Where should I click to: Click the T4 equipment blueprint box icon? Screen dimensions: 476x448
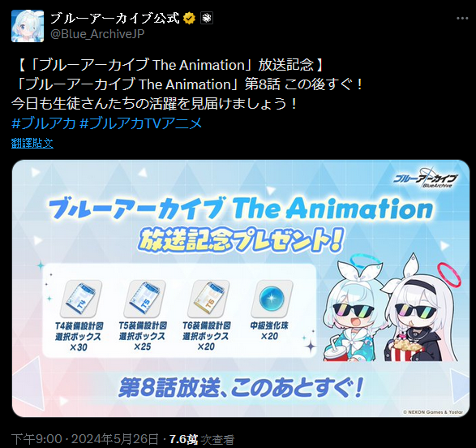click(x=80, y=299)
